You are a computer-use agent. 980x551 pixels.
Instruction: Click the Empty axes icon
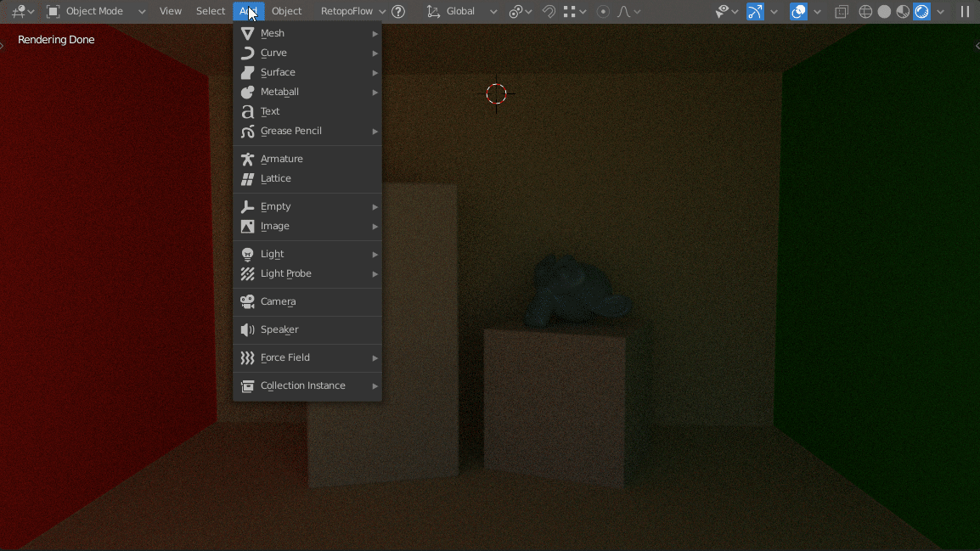pyautogui.click(x=247, y=206)
